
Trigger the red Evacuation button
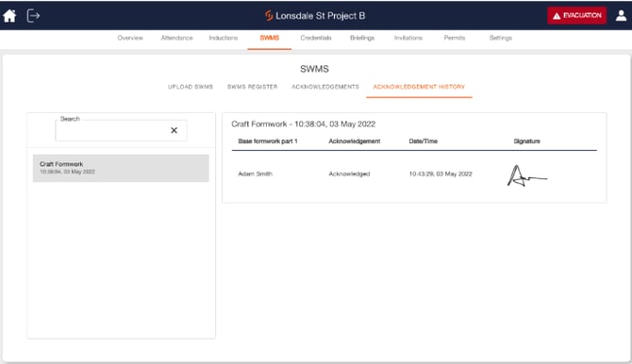576,16
